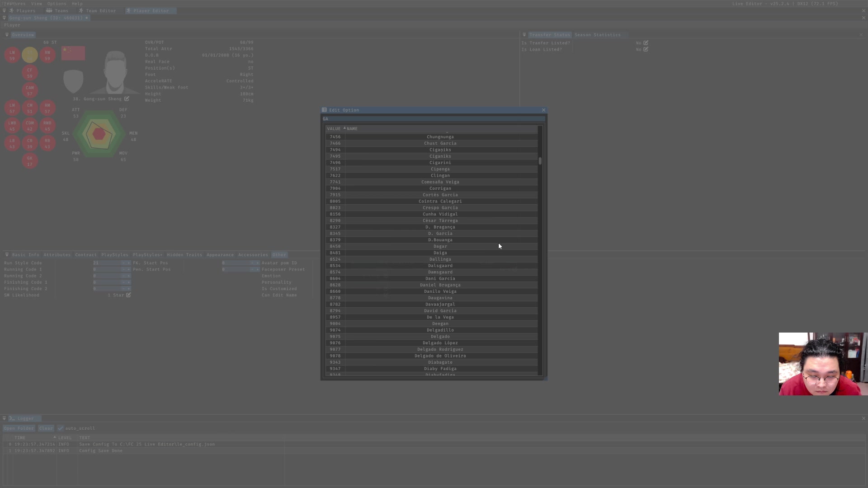The height and width of the screenshot is (488, 868).
Task: Close the Edit Option dialog
Action: (543, 110)
